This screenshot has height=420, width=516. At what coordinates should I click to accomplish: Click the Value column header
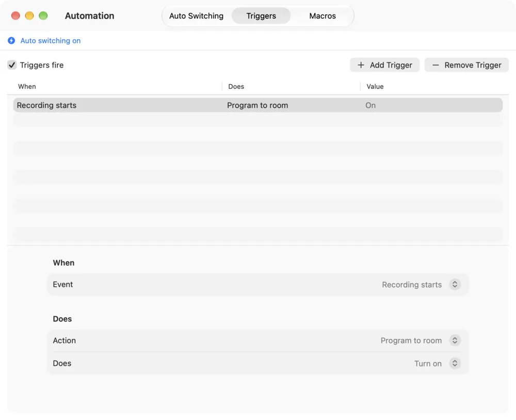click(375, 87)
